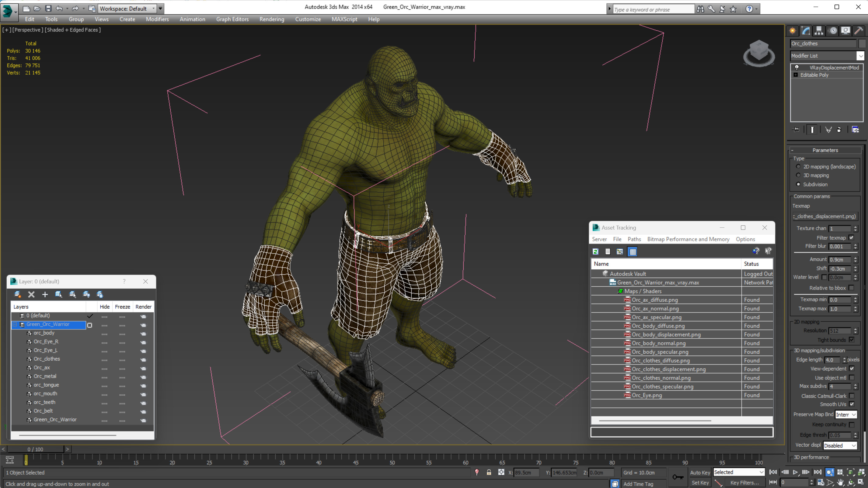Open the Modifier List dropdown
This screenshot has height=488, width=868.
tap(860, 56)
